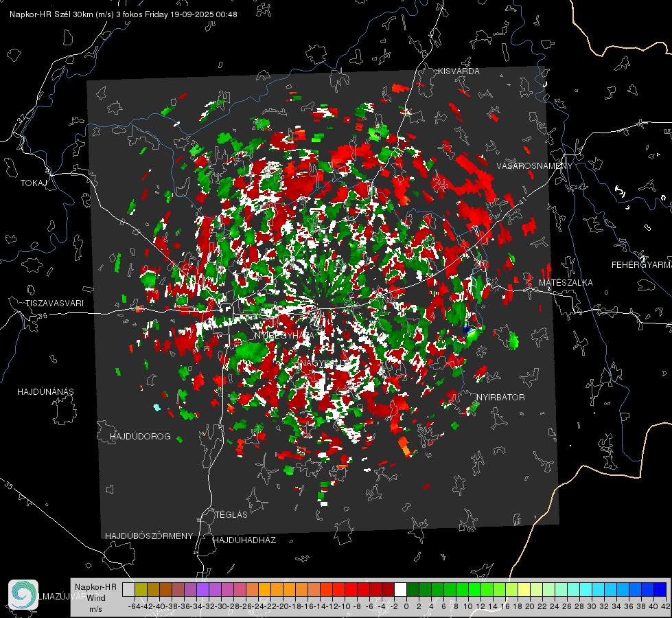
Task: Click the swirl logo icon in bottom-left corner
Action: (x=23, y=595)
